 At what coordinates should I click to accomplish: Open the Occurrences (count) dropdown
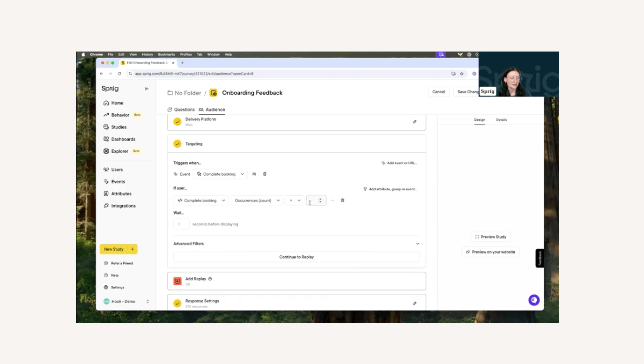pos(257,201)
